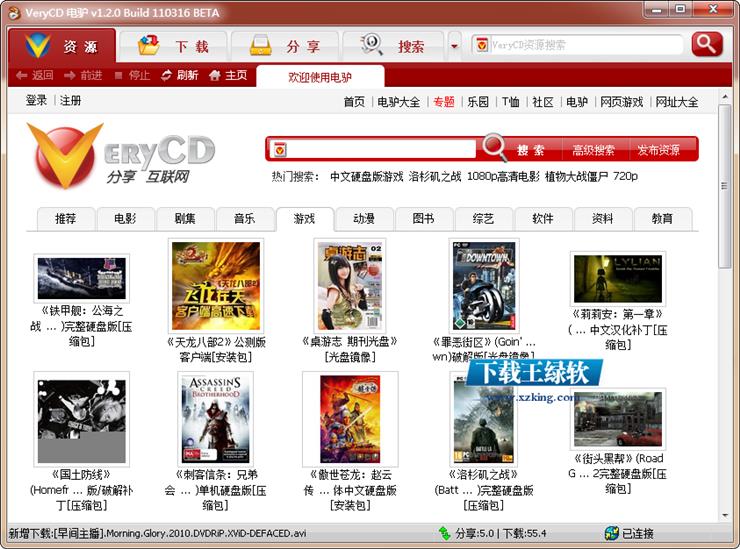Click the 发布资源 publish resource button
Screen dimensions: 740x549
point(658,150)
